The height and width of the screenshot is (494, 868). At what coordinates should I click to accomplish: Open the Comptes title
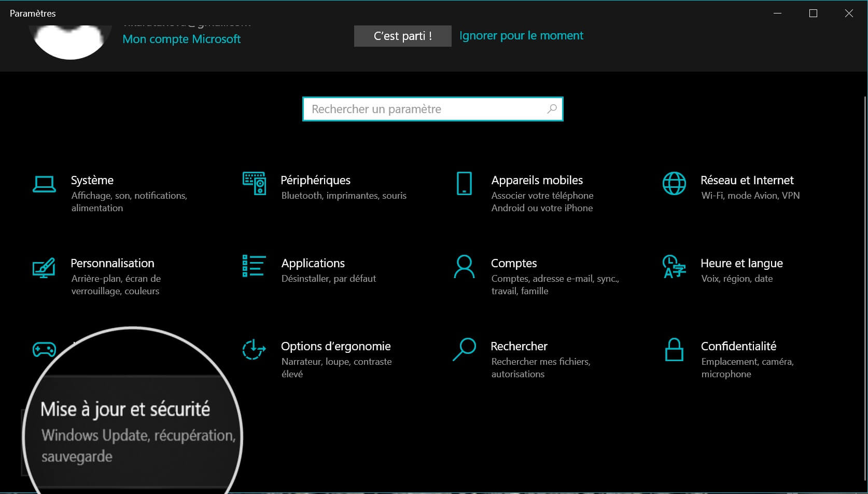click(x=514, y=263)
